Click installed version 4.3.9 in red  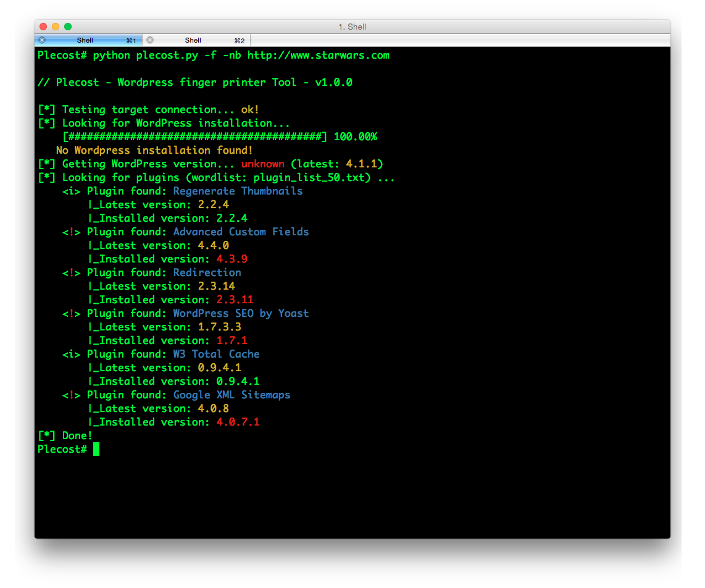tap(232, 259)
